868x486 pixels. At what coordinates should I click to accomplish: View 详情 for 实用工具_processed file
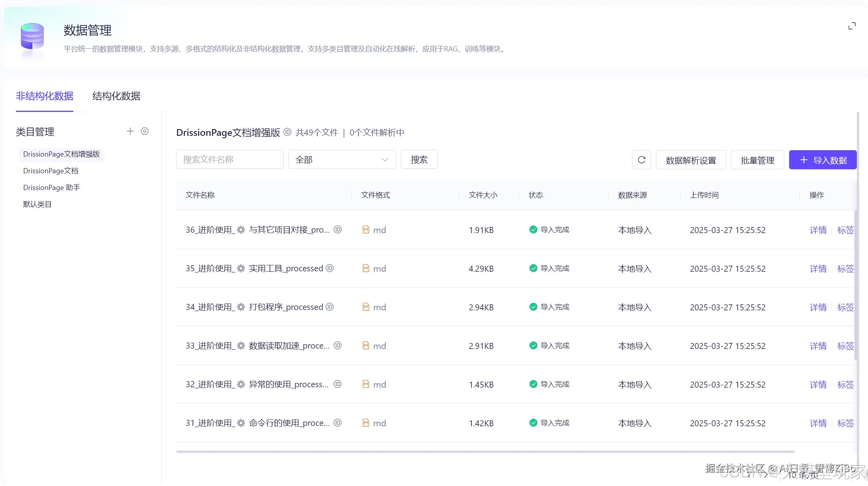click(818, 268)
